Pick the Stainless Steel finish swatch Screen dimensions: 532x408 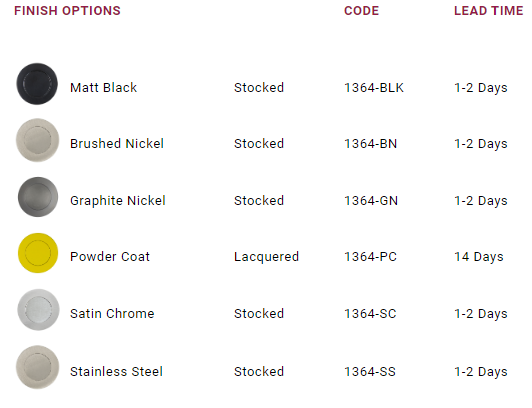(37, 367)
